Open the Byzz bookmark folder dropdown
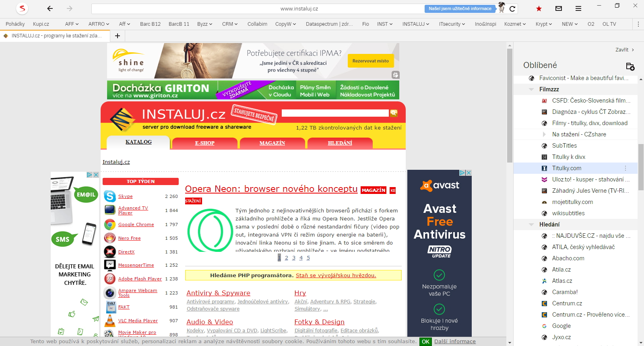Screen dimensions: 644x346 (204, 24)
